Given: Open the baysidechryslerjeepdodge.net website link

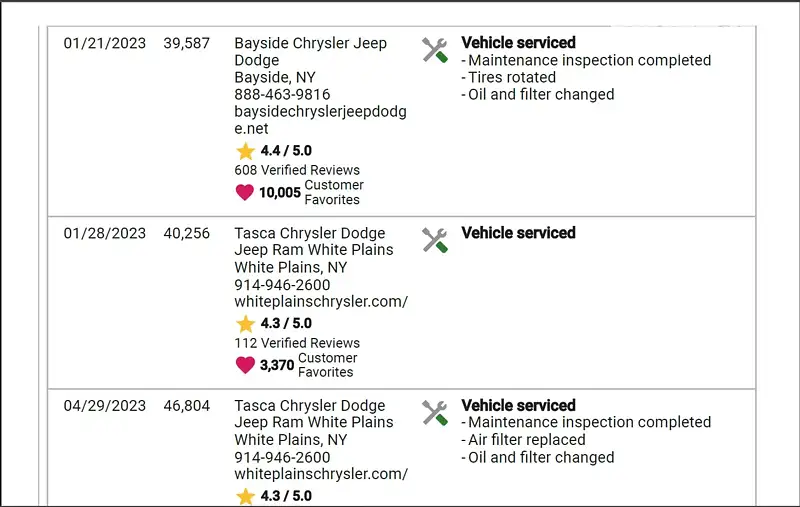Looking at the screenshot, I should tap(320, 120).
